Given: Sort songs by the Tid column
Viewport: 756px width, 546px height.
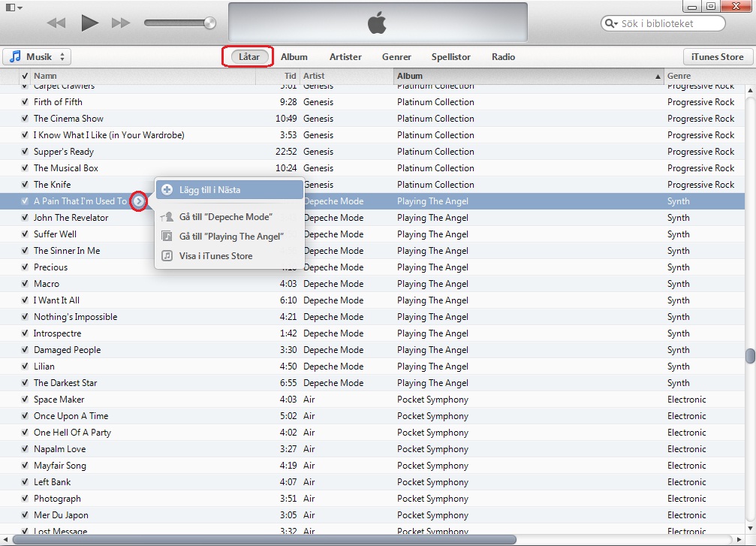Looking at the screenshot, I should click(277, 76).
